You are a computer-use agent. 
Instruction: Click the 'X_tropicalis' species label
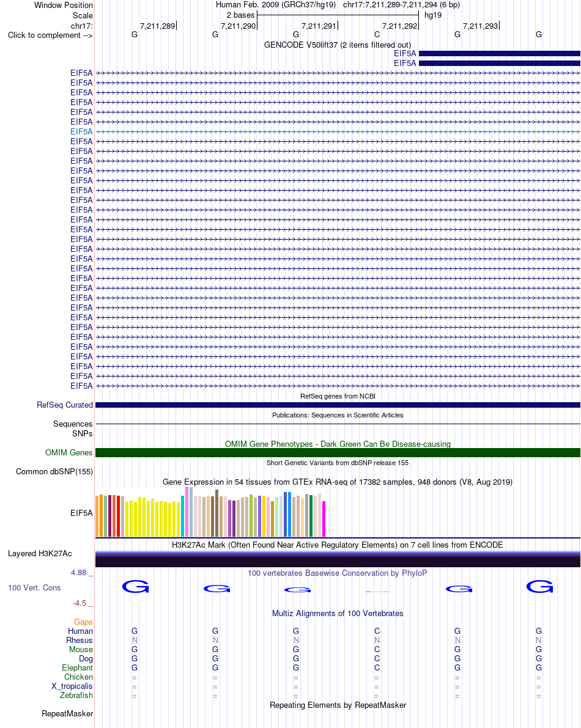[x=72, y=686]
